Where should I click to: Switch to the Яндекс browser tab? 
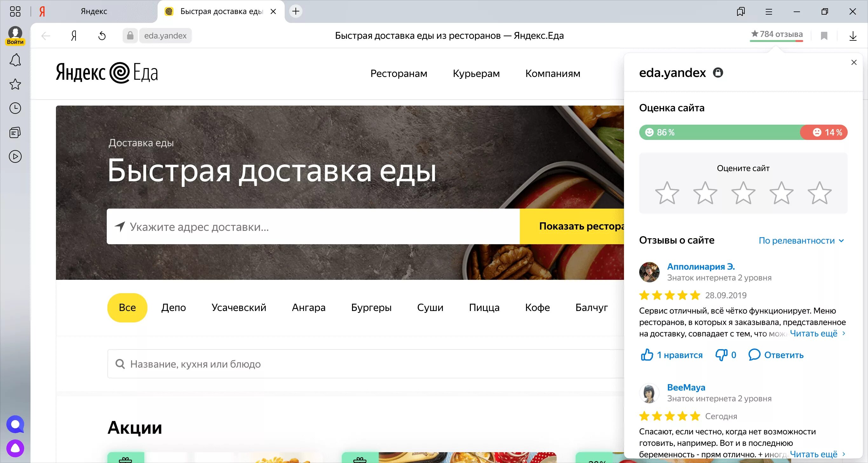coord(94,11)
